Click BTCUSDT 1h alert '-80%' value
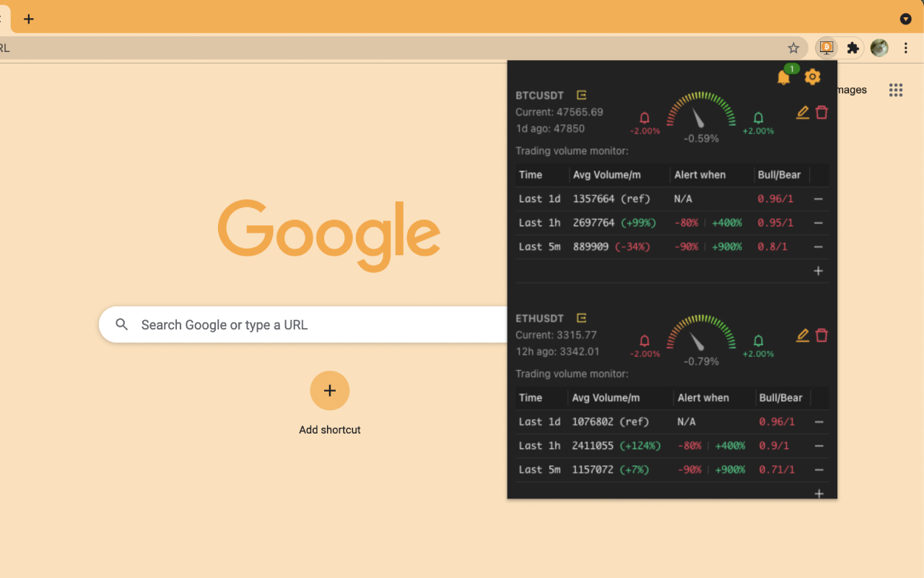Screen dimensions: 924x578 (x=687, y=223)
